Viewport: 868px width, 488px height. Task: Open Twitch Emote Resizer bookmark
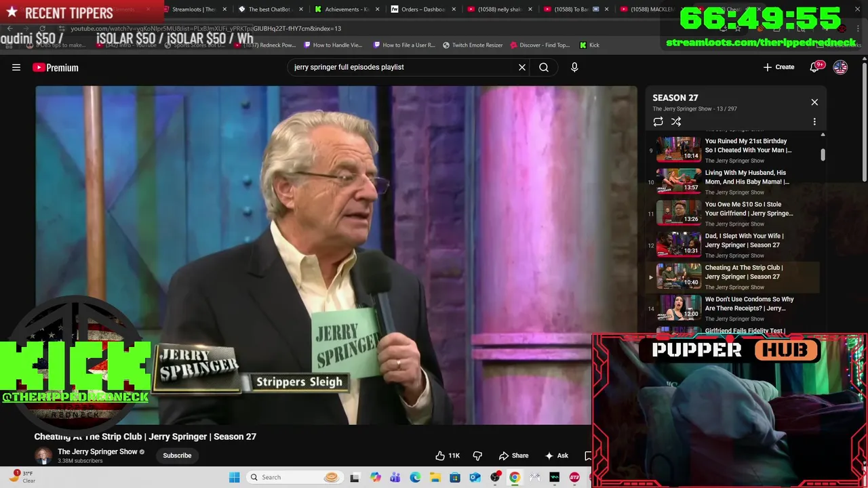(x=473, y=45)
